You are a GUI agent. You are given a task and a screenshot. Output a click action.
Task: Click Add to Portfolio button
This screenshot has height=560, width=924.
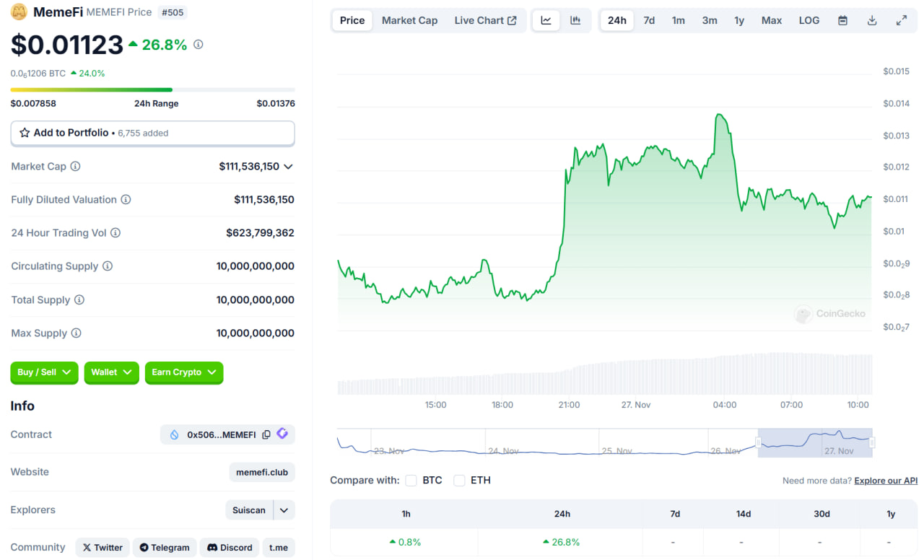[152, 133]
